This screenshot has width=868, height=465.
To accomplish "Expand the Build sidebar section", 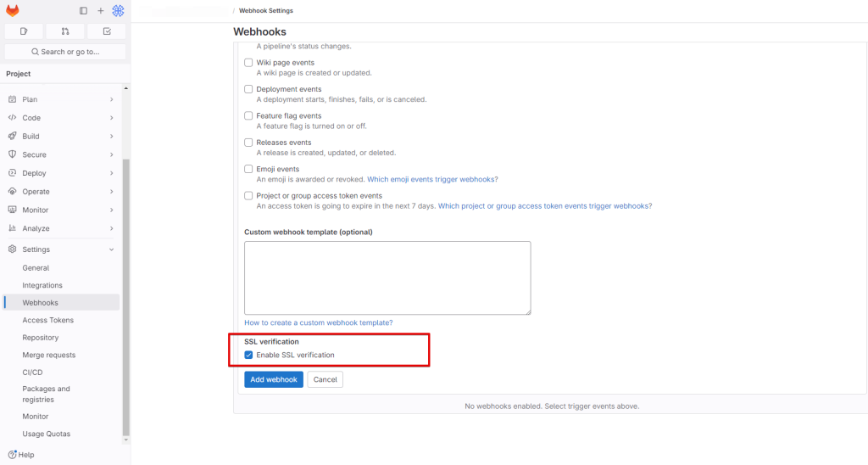I will pyautogui.click(x=59, y=136).
